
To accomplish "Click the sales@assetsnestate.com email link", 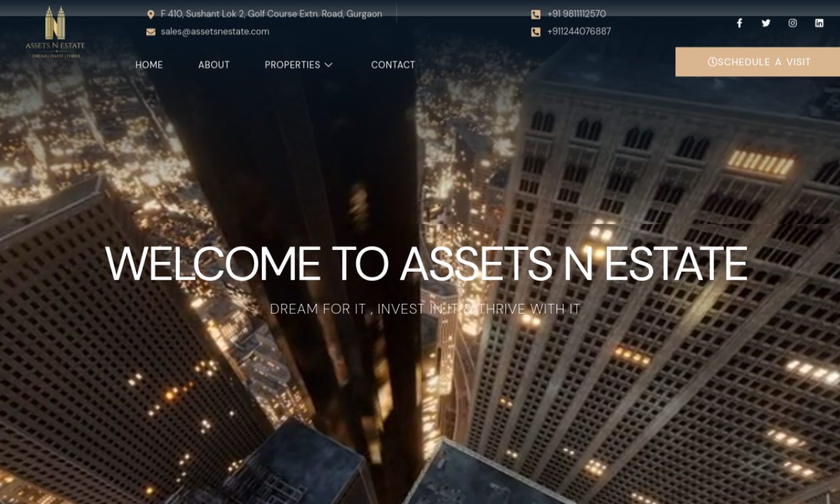I will point(215,31).
